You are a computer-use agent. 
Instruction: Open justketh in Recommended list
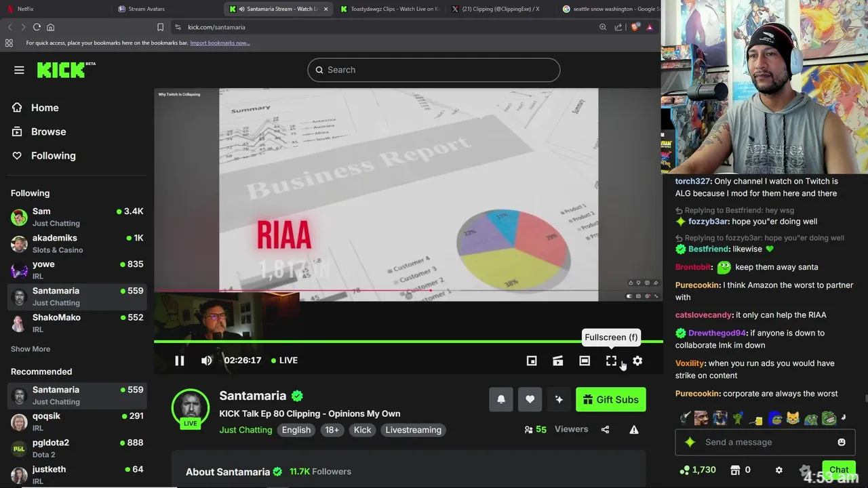pyautogui.click(x=77, y=474)
